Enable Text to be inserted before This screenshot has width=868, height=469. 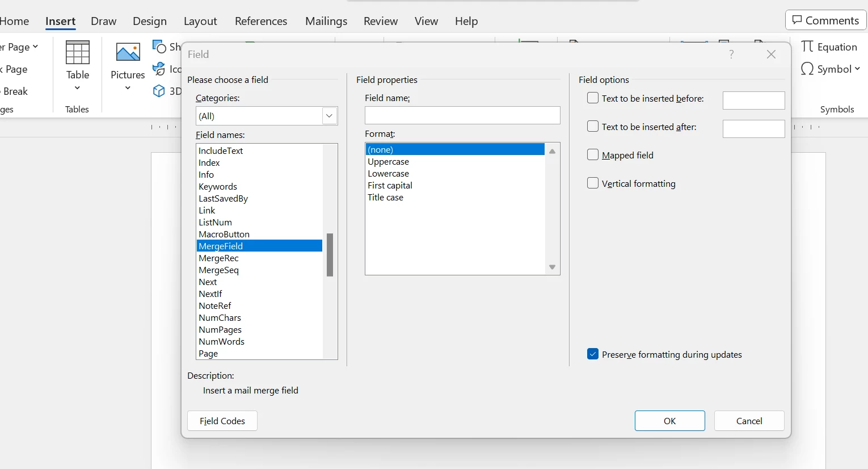593,98
